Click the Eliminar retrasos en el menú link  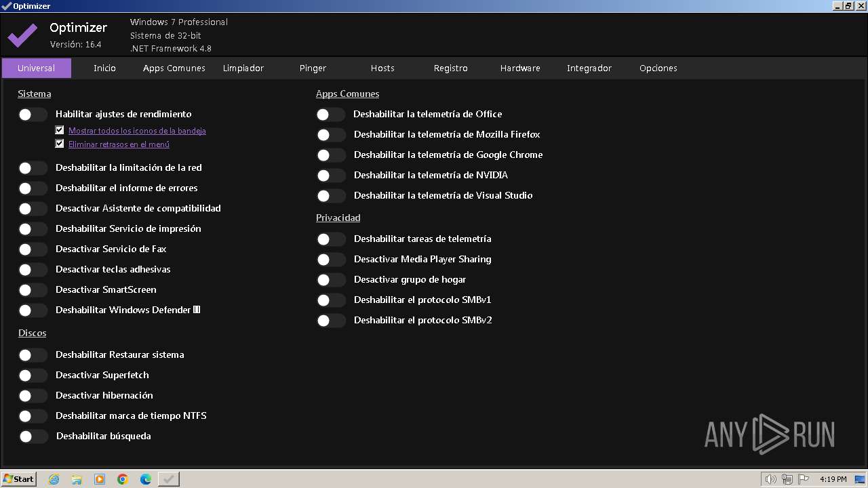119,144
